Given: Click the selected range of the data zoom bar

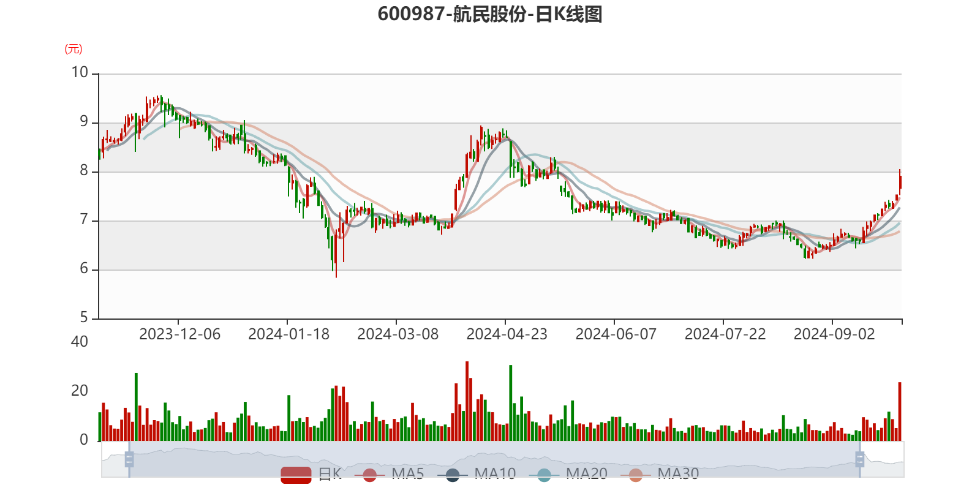Looking at the screenshot, I should click(494, 459).
